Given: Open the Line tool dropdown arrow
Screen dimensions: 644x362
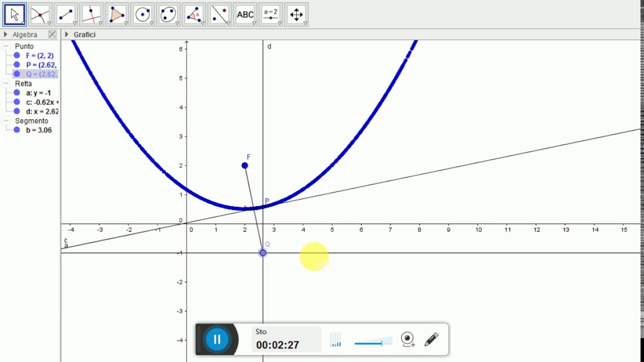Looking at the screenshot, I should [74, 23].
